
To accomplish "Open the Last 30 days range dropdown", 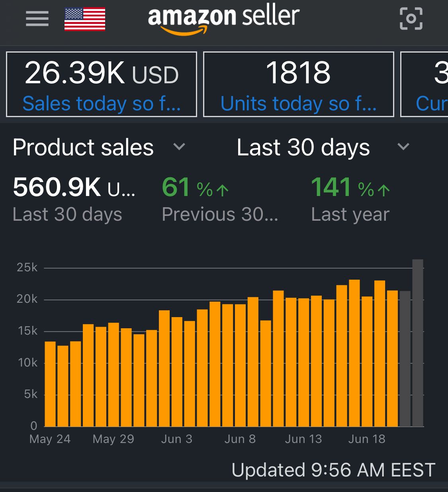I will click(x=303, y=147).
